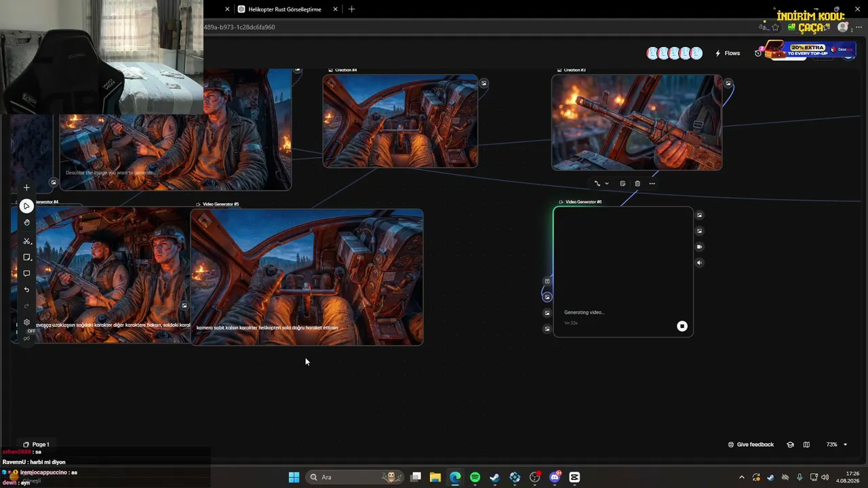Click the plus add-node tool in left toolbar
Viewport: 868px width, 488px height.
26,188
